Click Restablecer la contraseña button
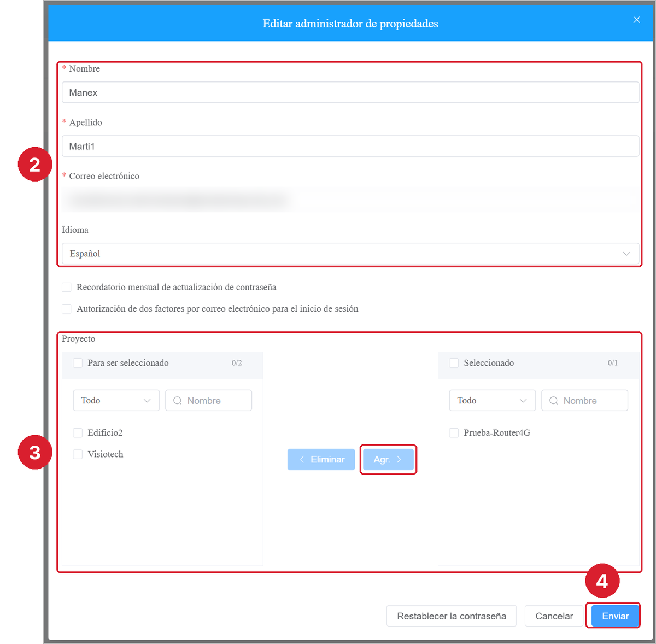 [x=452, y=616]
